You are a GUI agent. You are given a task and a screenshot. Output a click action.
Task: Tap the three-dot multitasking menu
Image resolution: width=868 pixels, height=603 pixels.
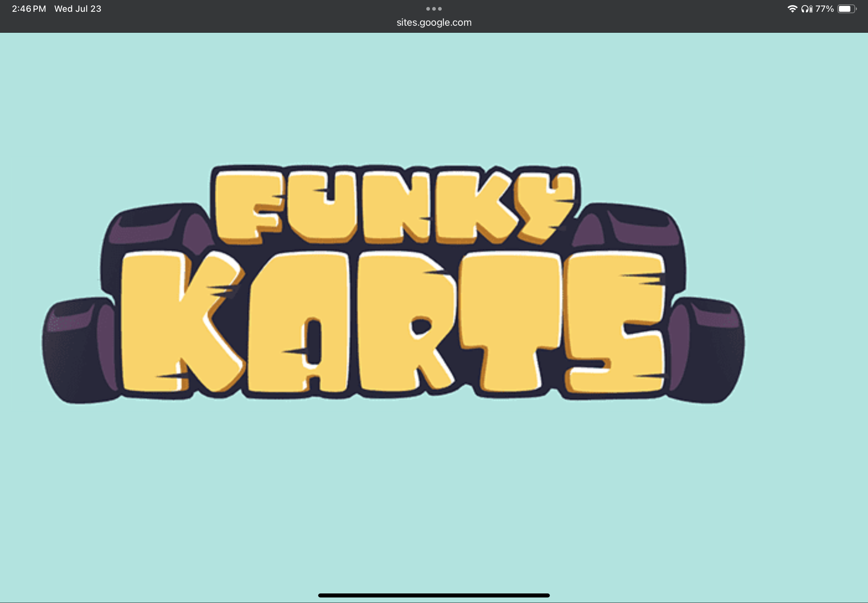[x=434, y=9]
